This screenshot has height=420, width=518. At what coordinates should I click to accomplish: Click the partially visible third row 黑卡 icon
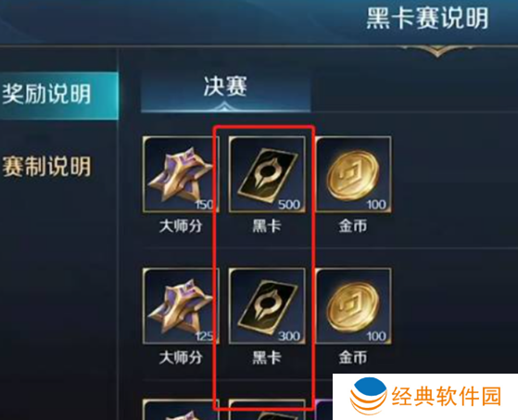point(267,410)
